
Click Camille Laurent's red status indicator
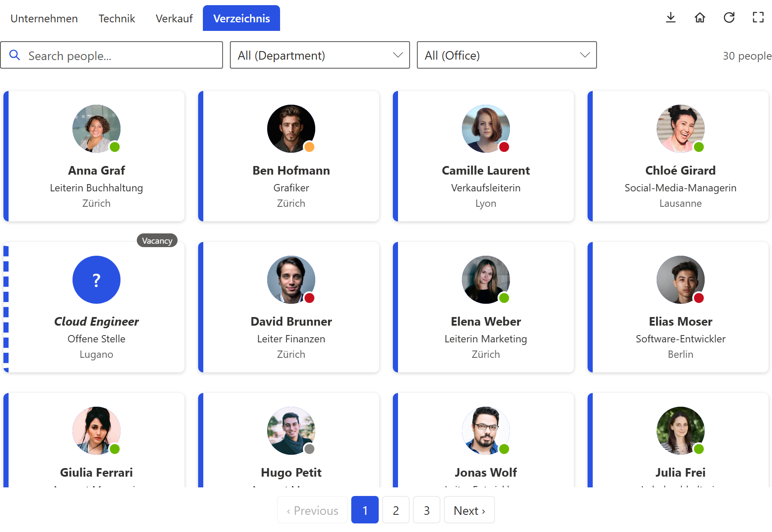click(504, 147)
